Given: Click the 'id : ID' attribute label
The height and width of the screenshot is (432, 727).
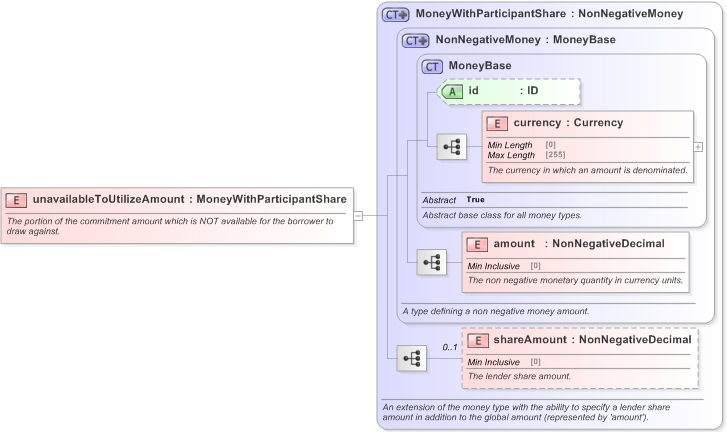Looking at the screenshot, I should pyautogui.click(x=504, y=91).
